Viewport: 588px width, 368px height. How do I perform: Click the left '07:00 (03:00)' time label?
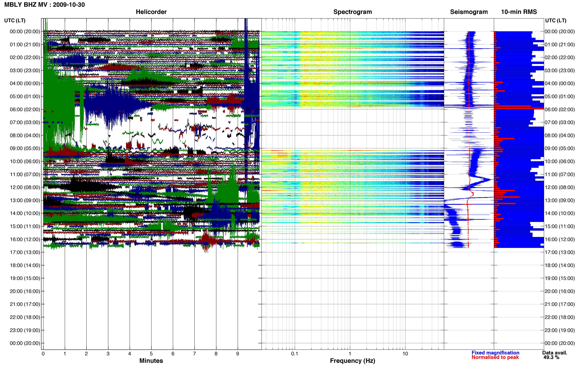tap(25, 122)
